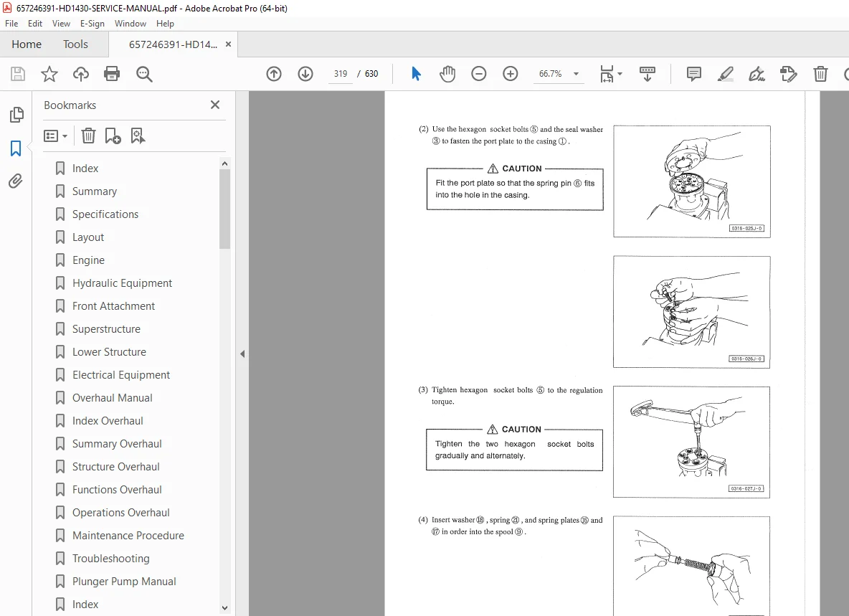
Task: Click the page number input field
Action: pos(341,74)
